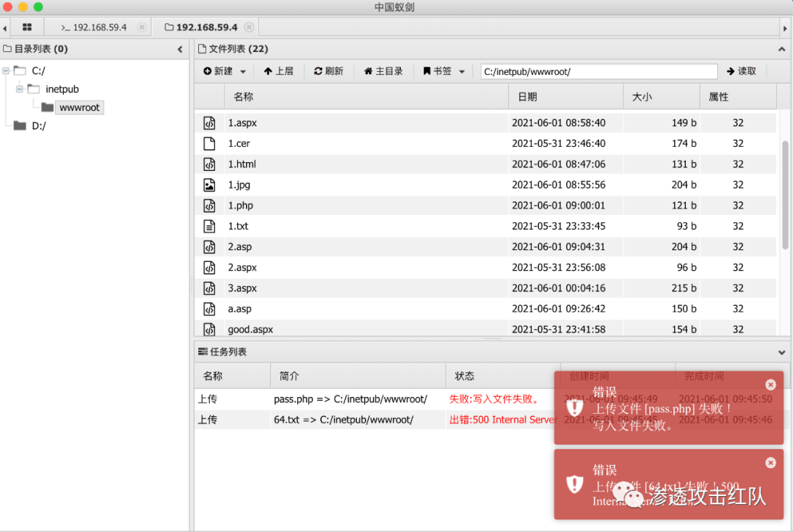Click the 2.asp file icon

point(209,247)
